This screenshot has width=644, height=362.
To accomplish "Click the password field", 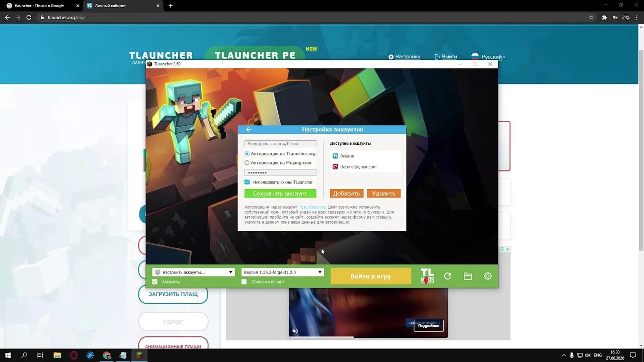I will [x=280, y=172].
